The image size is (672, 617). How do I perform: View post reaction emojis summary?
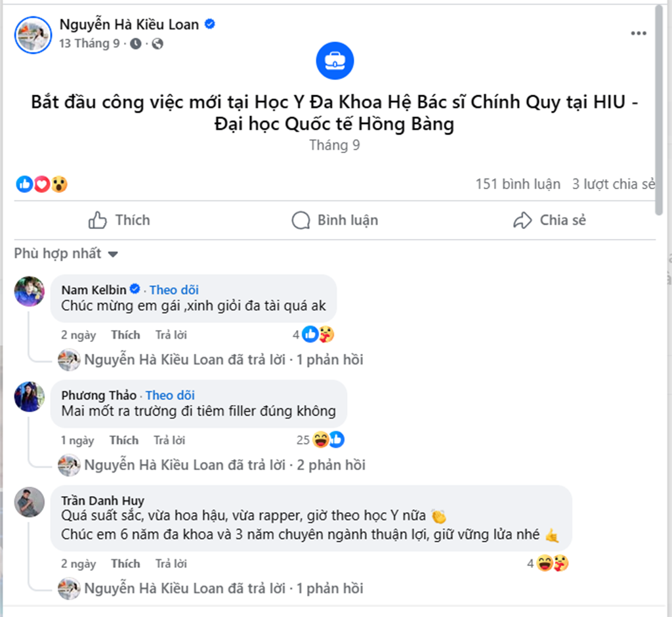42,184
